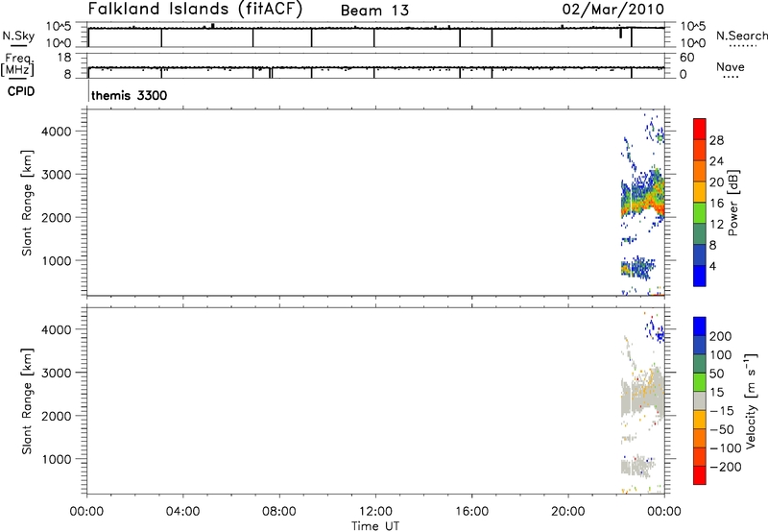Viewport: 768px width, 532px height.
Task: Click the '16:00' time tick label
Action: (x=471, y=512)
